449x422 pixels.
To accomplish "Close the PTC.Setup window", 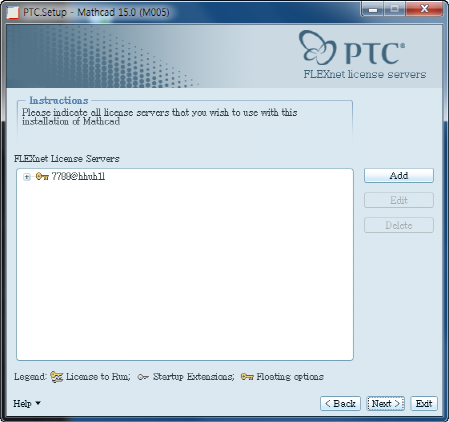I will coord(424,9).
